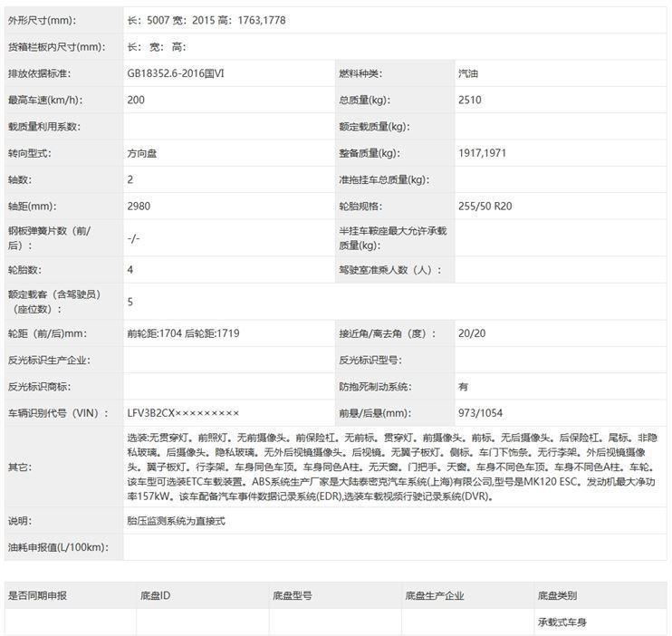Screen dimensions: 672x636
Task: Select dimension value 长:5007 宽:2015 高:1763,1778
Action: click(x=206, y=20)
